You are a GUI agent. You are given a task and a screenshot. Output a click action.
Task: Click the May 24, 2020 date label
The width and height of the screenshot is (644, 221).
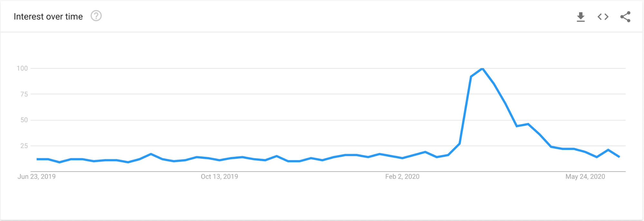pyautogui.click(x=585, y=176)
